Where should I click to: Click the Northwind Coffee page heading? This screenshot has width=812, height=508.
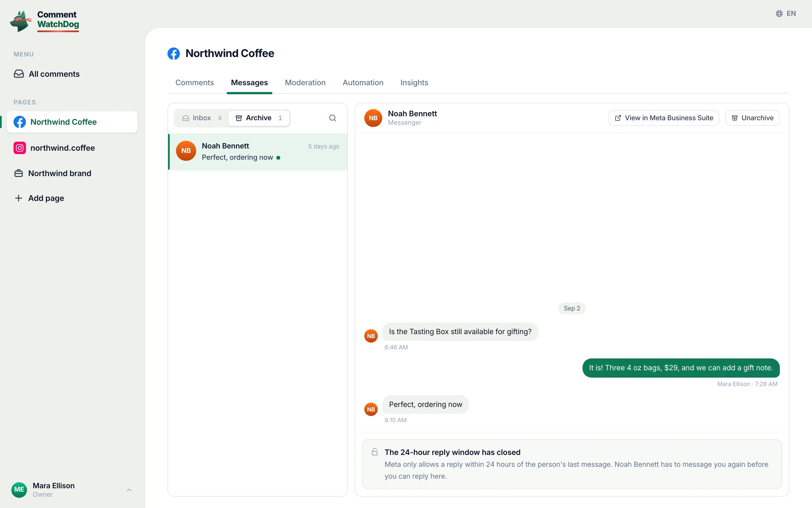tap(230, 53)
